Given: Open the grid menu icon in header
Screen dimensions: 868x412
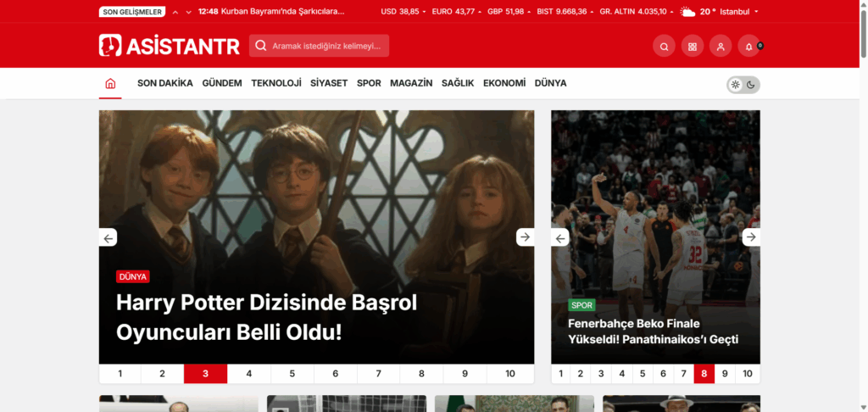Looking at the screenshot, I should (692, 46).
